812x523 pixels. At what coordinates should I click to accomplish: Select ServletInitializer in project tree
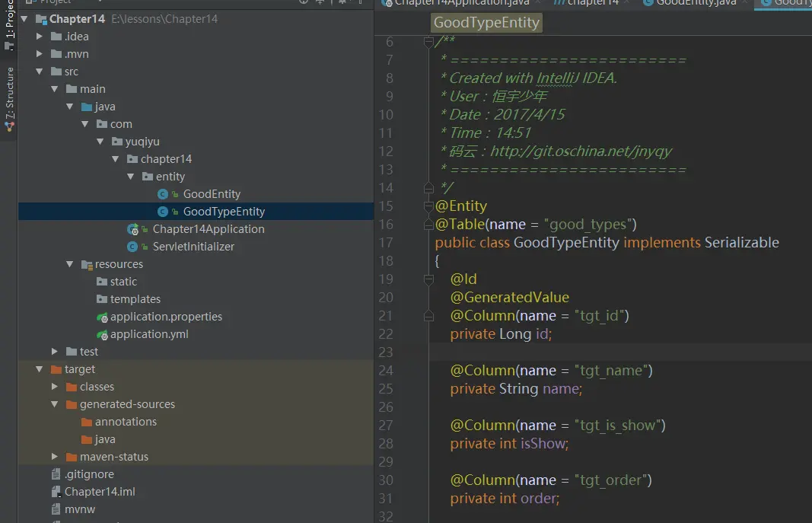193,247
